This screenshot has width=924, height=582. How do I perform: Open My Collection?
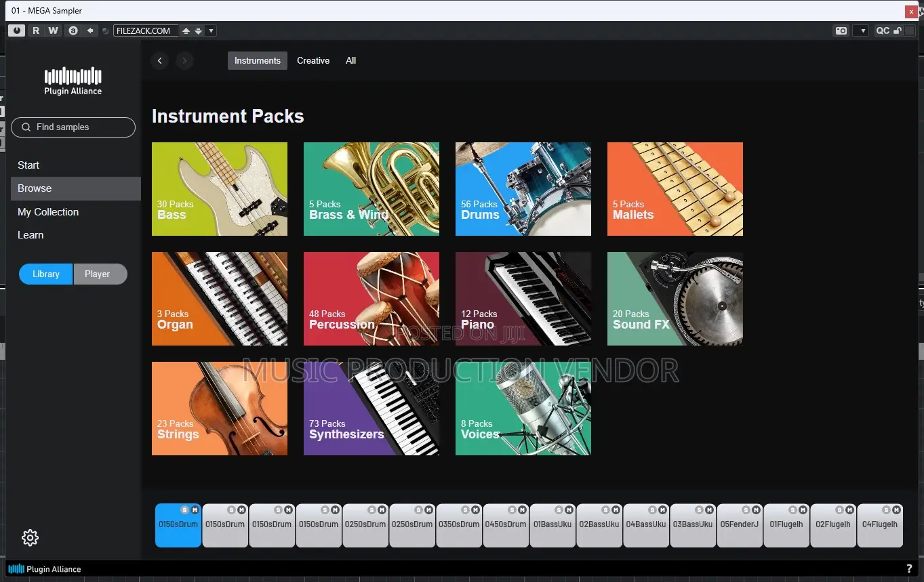(x=48, y=212)
